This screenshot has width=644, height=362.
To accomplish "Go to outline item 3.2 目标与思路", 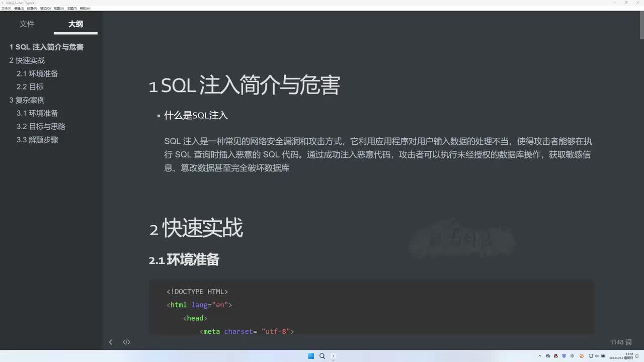I will tap(41, 127).
